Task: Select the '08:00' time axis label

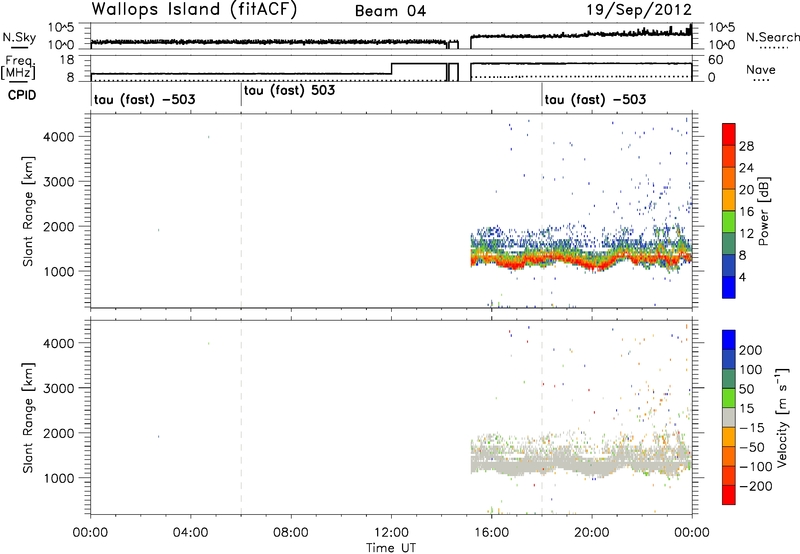Action: tap(291, 533)
